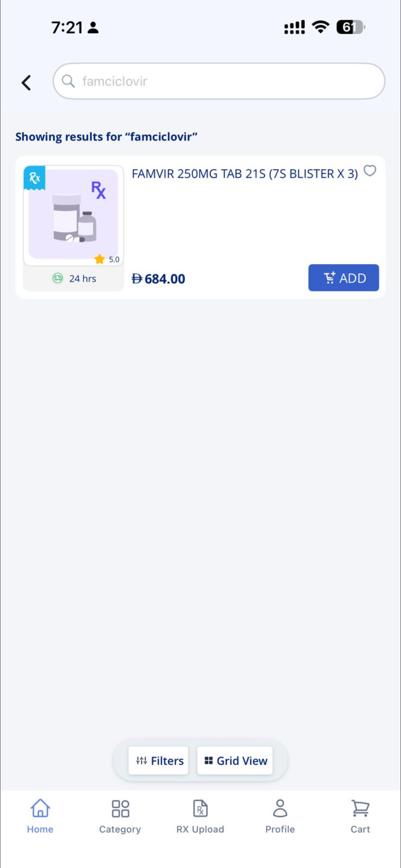Tap the Wi-Fi status icon
The height and width of the screenshot is (868, 401).
320,27
